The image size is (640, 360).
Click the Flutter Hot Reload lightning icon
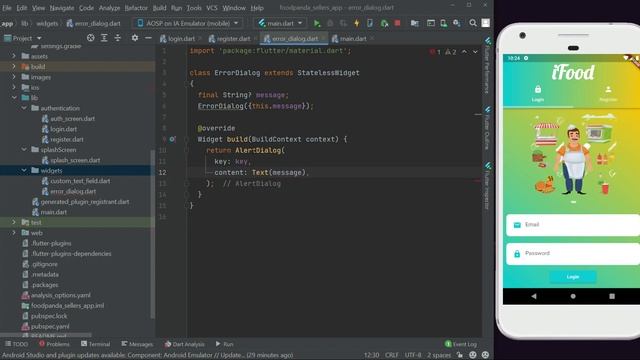click(x=357, y=23)
